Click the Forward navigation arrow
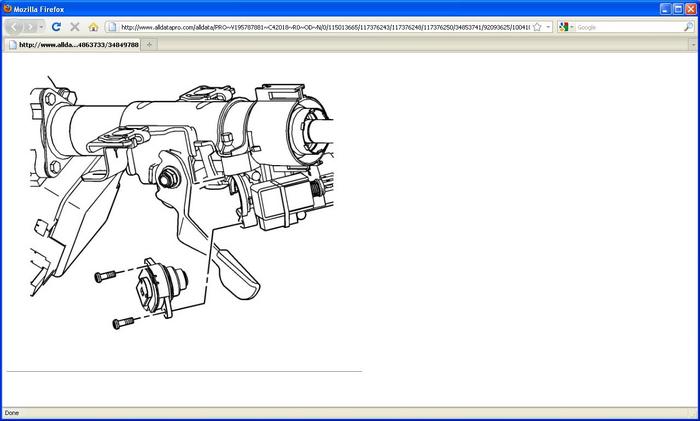This screenshot has width=700, height=421. tap(29, 27)
